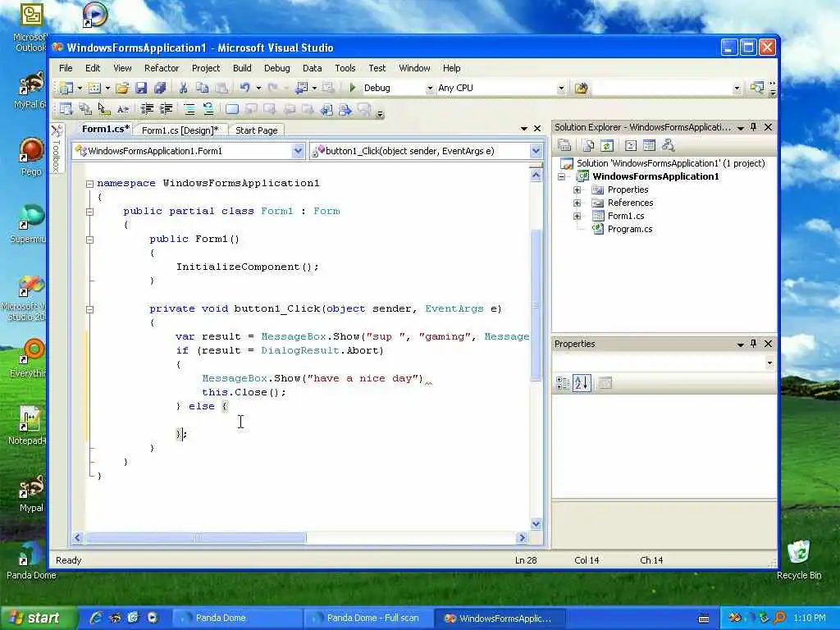Screen dimensions: 840x630
Task: Click the editor's scroll right arrow
Action: pos(522,537)
